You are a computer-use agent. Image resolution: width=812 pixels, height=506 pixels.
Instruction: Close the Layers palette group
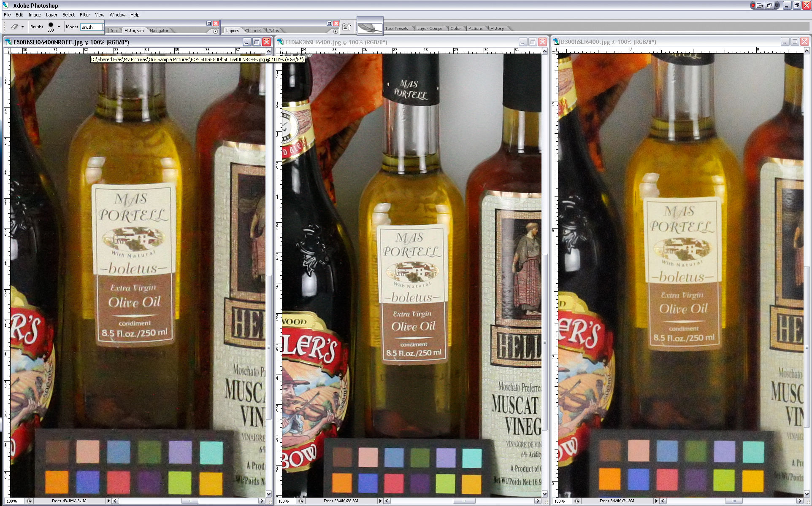[336, 23]
